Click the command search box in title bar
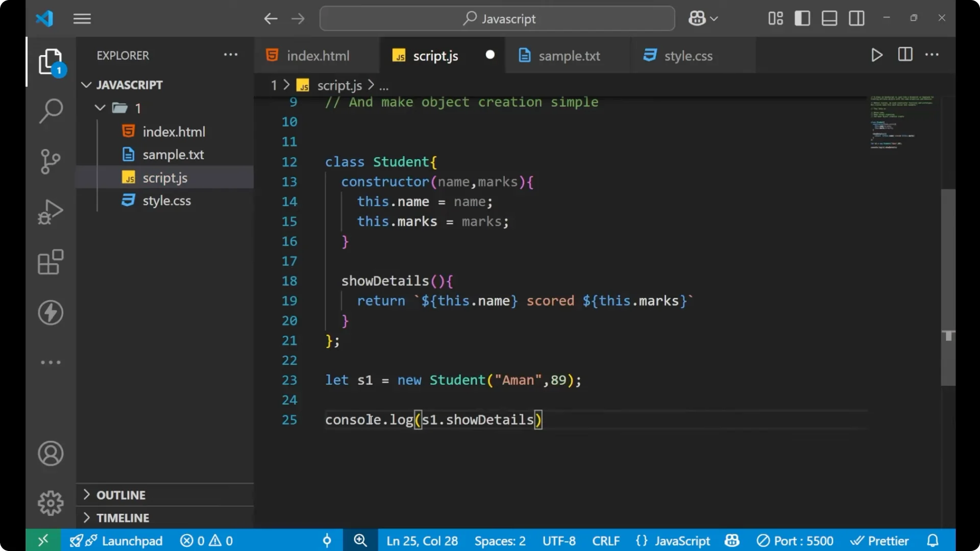The width and height of the screenshot is (980, 551). point(497,18)
